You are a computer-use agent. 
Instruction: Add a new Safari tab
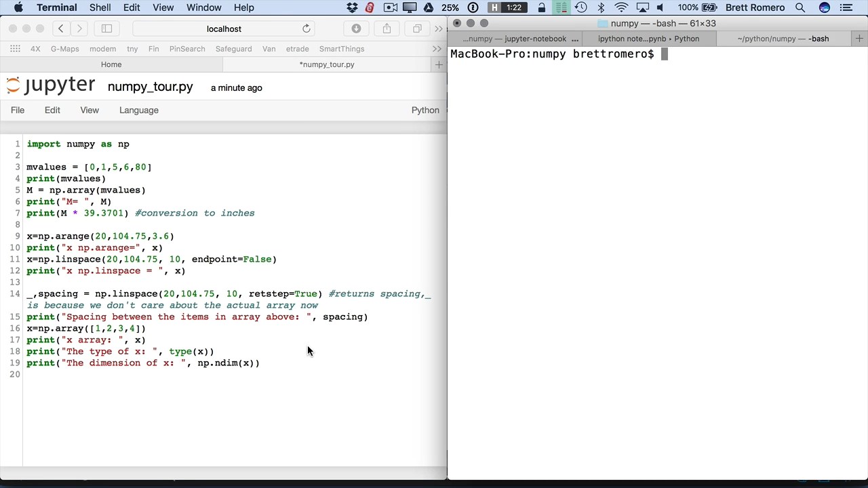tap(439, 64)
